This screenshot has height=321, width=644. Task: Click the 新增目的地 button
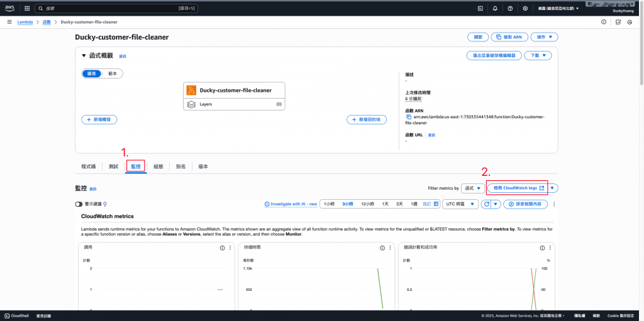pos(367,119)
